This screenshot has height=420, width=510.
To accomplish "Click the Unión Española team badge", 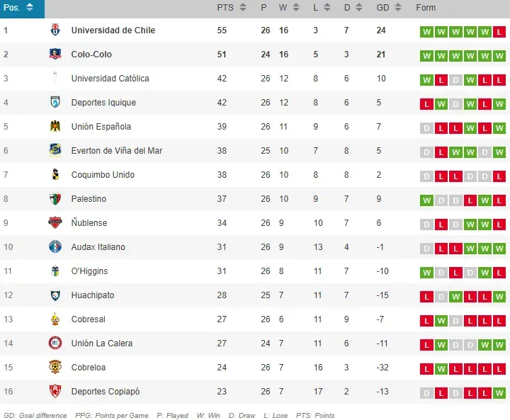I will 55,127.
